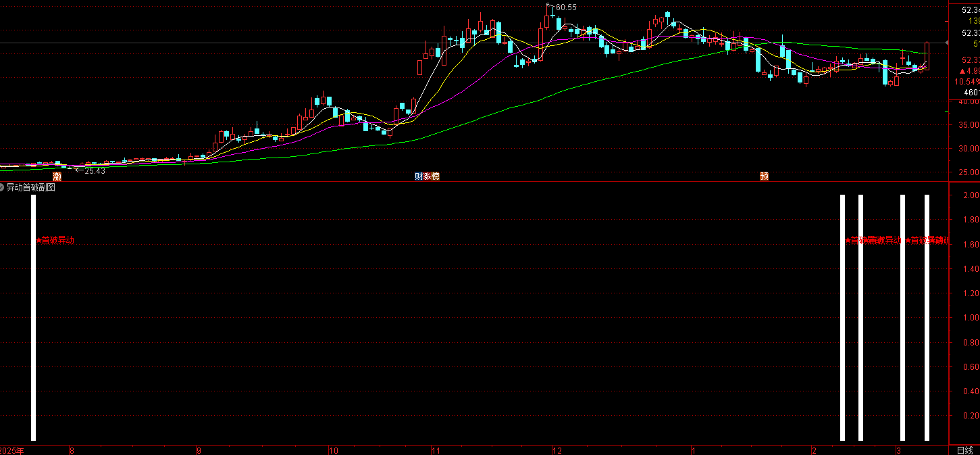Click the 张 marker icon
The height and width of the screenshot is (455, 980).
point(427,176)
